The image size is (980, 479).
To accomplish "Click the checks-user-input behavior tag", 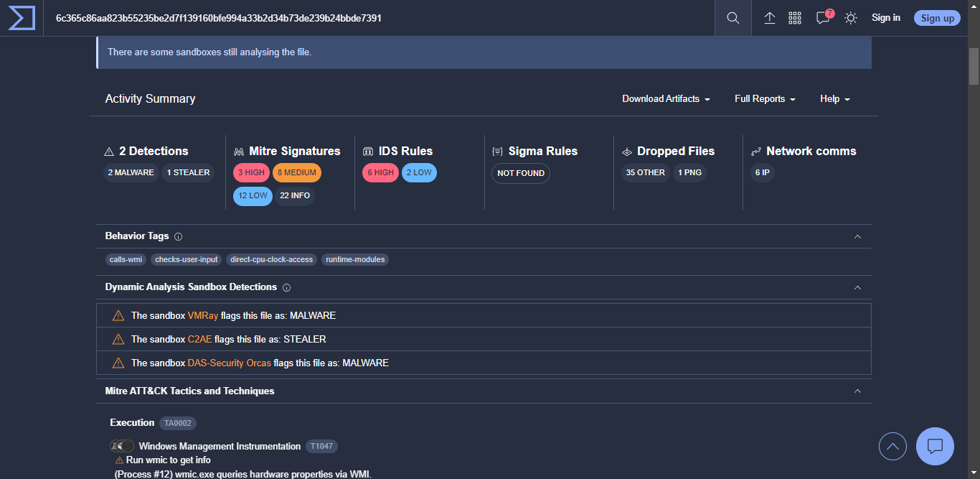I will tap(187, 260).
